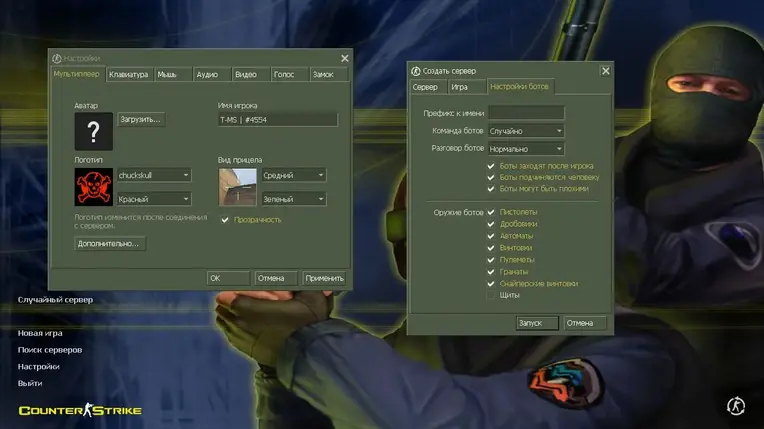Viewport: 764px width, 429px height.
Task: Uncheck the Дробовики weapon checkbox
Action: pyautogui.click(x=491, y=224)
